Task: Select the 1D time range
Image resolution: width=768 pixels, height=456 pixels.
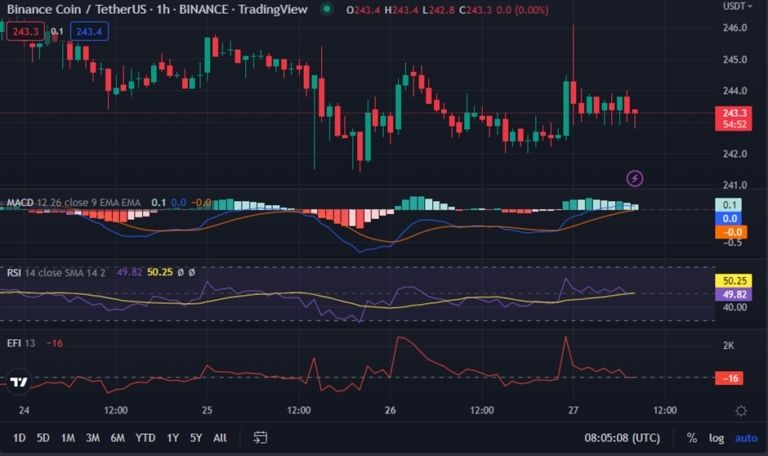Action: tap(19, 438)
